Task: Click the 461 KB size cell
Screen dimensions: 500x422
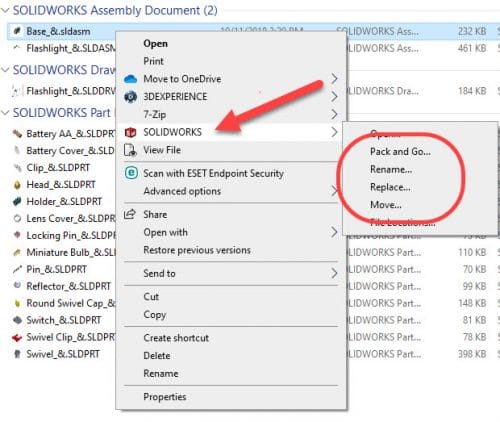Action: pyautogui.click(x=472, y=48)
